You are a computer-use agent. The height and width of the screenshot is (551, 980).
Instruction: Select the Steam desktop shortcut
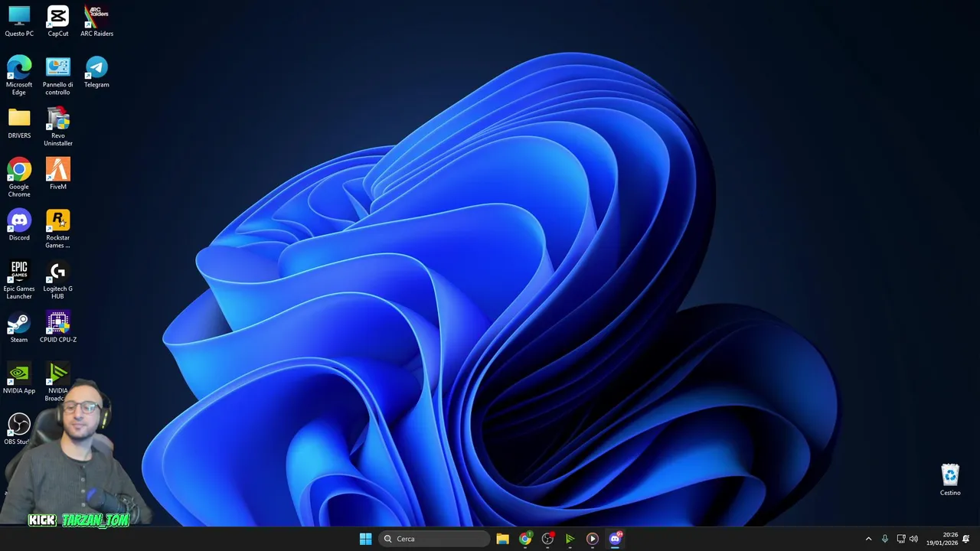coord(19,328)
